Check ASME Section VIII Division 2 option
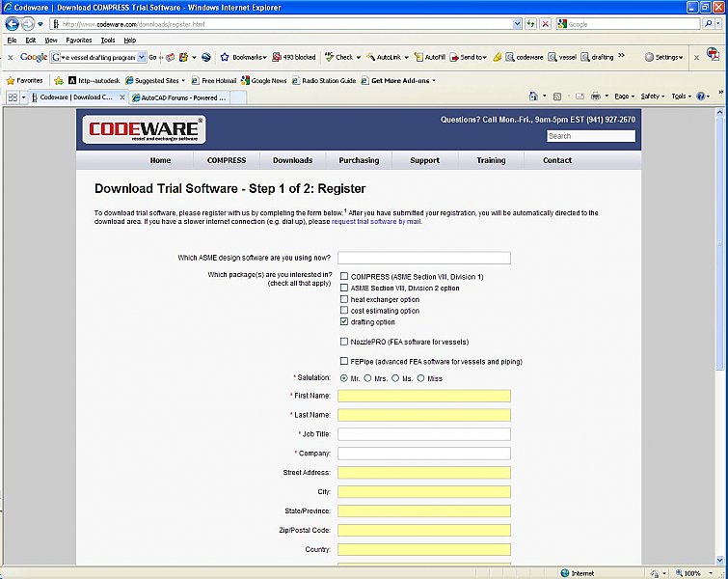The width and height of the screenshot is (728, 579). 344,289
